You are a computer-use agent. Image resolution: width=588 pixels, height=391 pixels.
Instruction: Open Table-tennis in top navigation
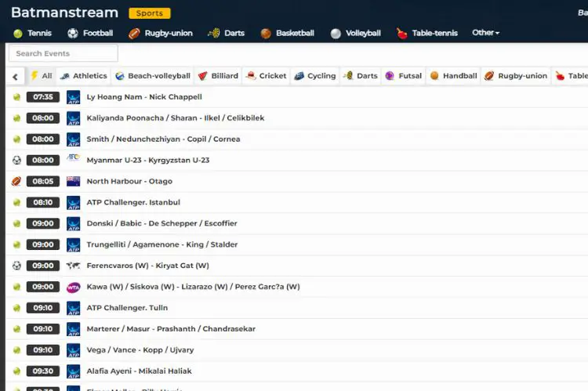427,34
